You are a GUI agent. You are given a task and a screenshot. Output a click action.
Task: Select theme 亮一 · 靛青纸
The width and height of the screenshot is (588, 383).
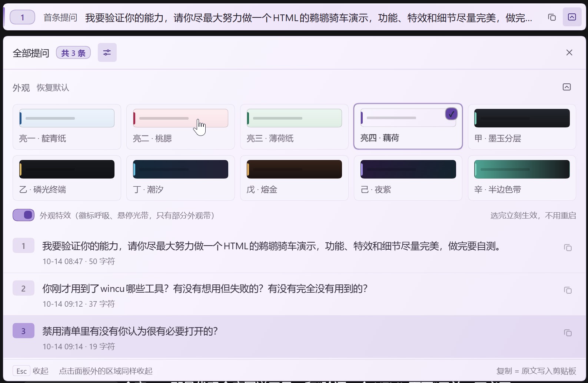(x=67, y=127)
